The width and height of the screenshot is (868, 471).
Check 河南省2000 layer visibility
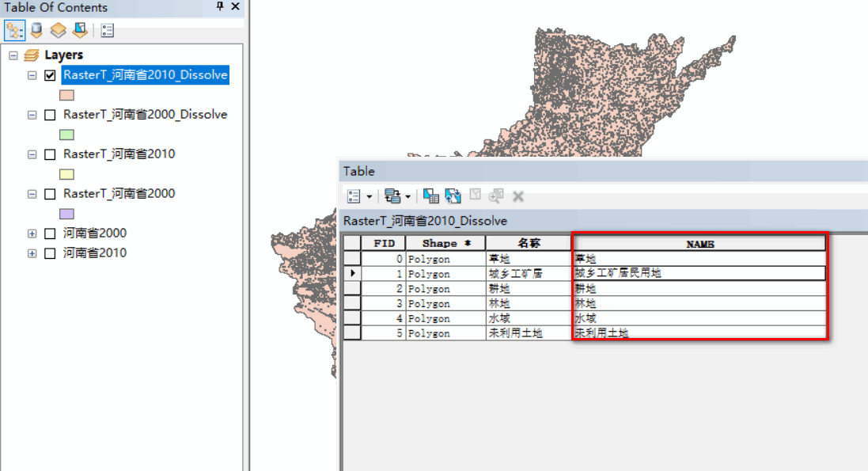[50, 234]
